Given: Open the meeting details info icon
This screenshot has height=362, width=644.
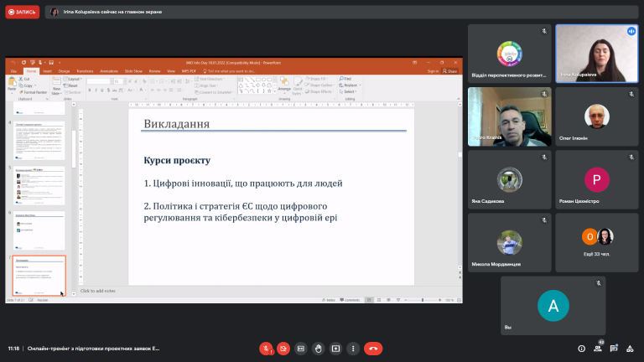Looking at the screenshot, I should pyautogui.click(x=582, y=349).
